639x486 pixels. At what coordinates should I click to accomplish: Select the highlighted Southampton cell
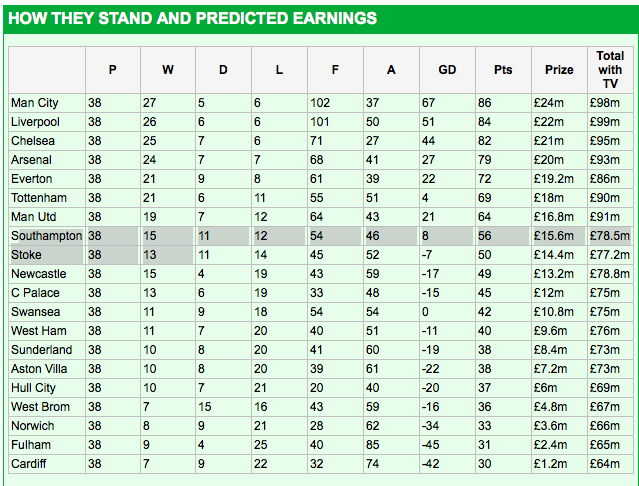[x=47, y=236]
